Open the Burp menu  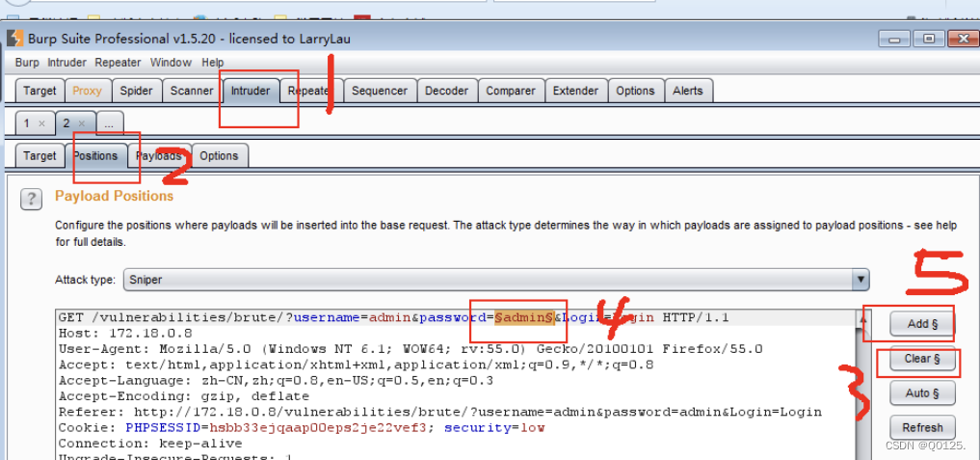point(27,63)
